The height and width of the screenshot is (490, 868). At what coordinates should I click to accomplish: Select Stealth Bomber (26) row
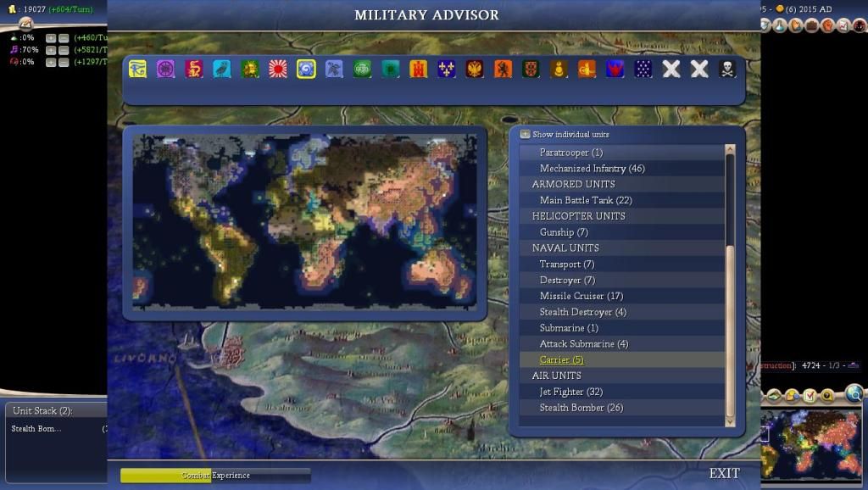tap(621, 408)
